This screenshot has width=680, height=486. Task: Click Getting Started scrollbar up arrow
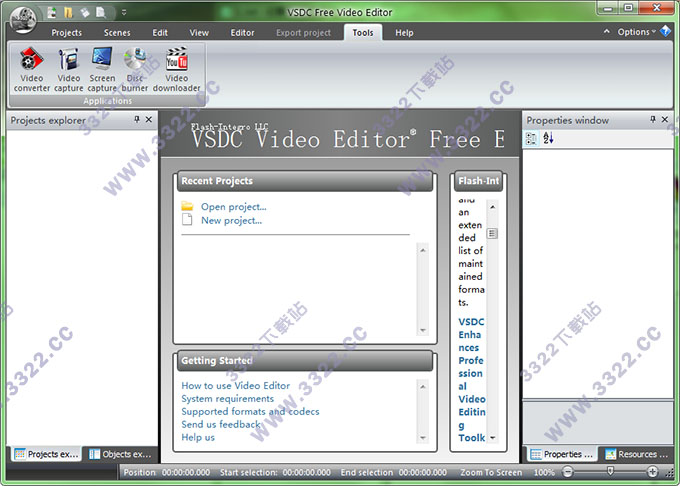click(x=423, y=386)
